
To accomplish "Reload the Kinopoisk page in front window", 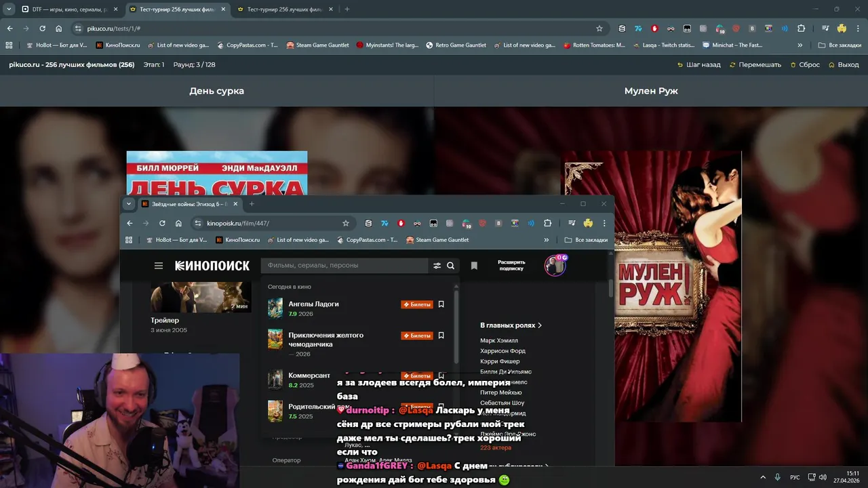I will [x=162, y=223].
